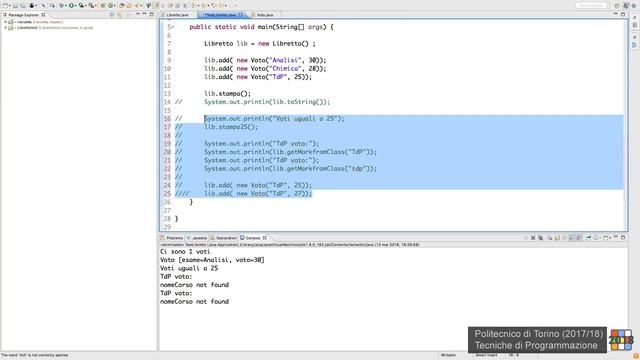Open the New wizard dropdown arrow
This screenshot has width=640, height=360.
click(x=10, y=5)
